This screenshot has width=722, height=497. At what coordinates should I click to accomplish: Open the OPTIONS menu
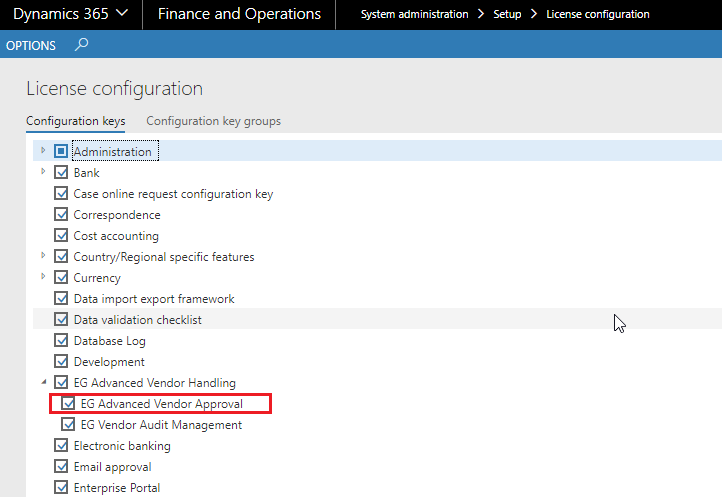point(31,46)
